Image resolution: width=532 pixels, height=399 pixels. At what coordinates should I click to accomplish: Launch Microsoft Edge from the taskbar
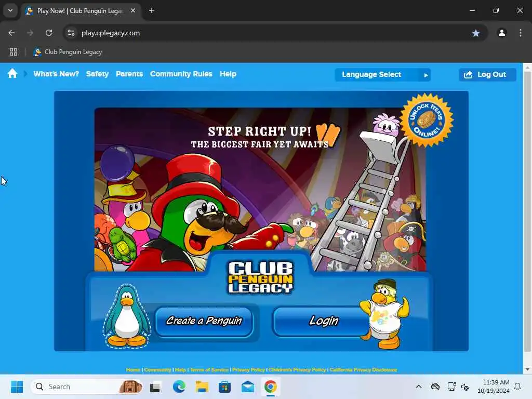click(x=179, y=387)
